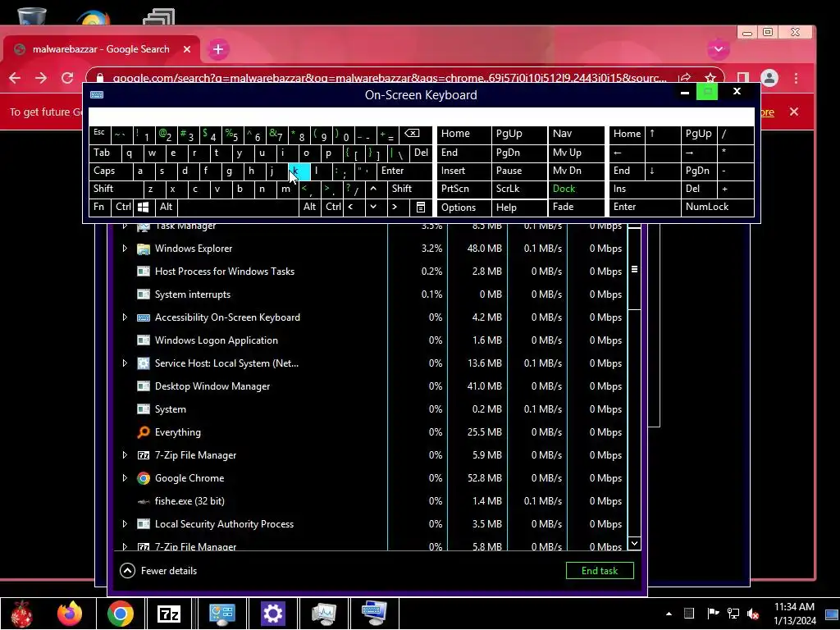This screenshot has height=630, width=840.
Task: Click the Enter key on main keyboard
Action: (x=404, y=171)
